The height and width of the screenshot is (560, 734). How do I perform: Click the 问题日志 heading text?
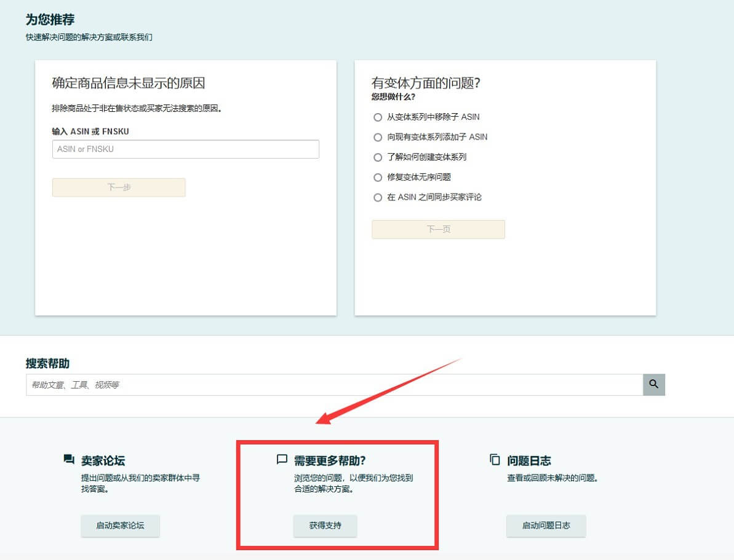[x=529, y=460]
